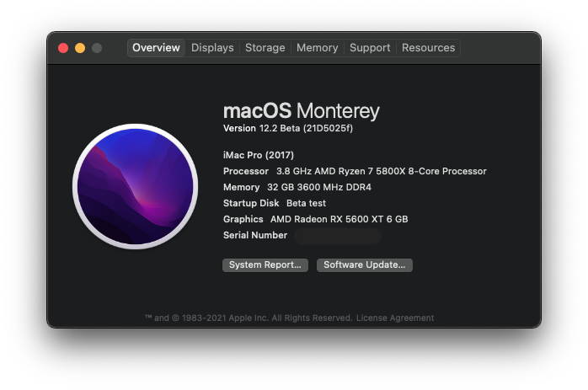This screenshot has height=390, width=588.
Task: Click the hidden Serial Number value
Action: click(337, 236)
